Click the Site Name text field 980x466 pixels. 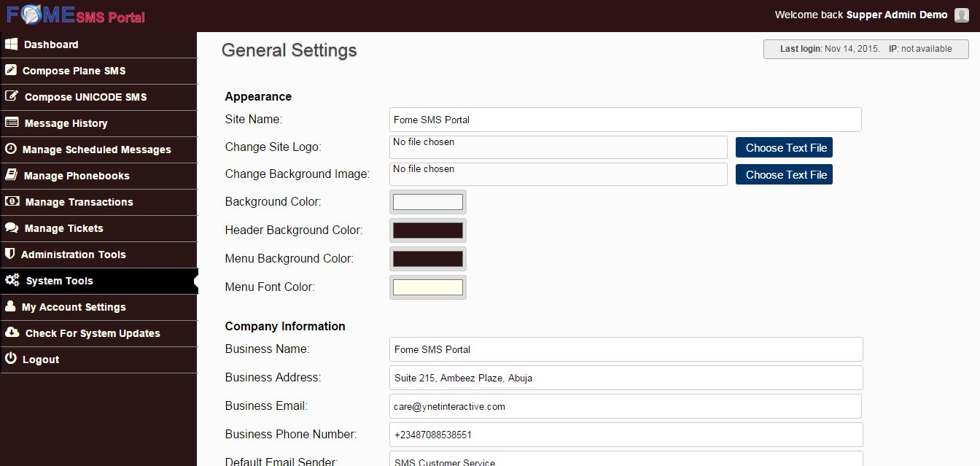pyautogui.click(x=625, y=120)
